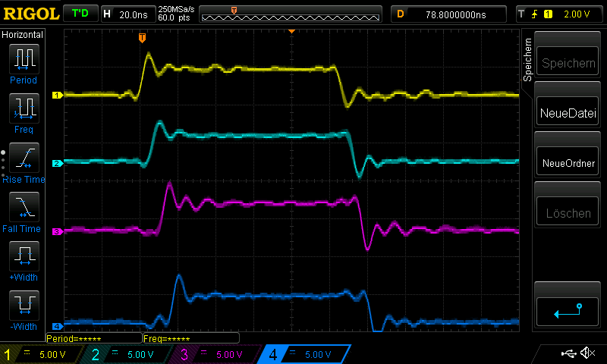Screen dimensions: 607x364
Task: Select the +Width measurement icon
Action: [x=24, y=256]
